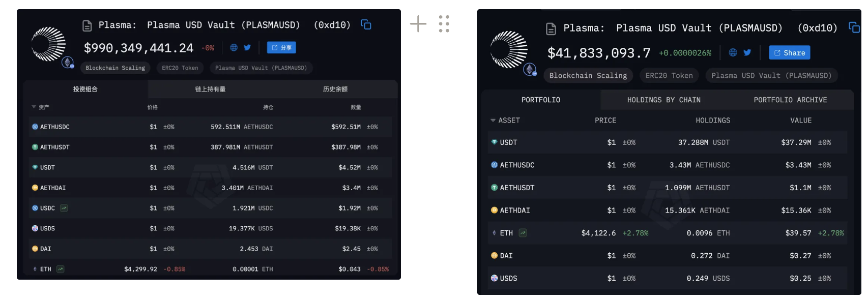Click the Plasma spiral logo avatar

coord(49,43)
